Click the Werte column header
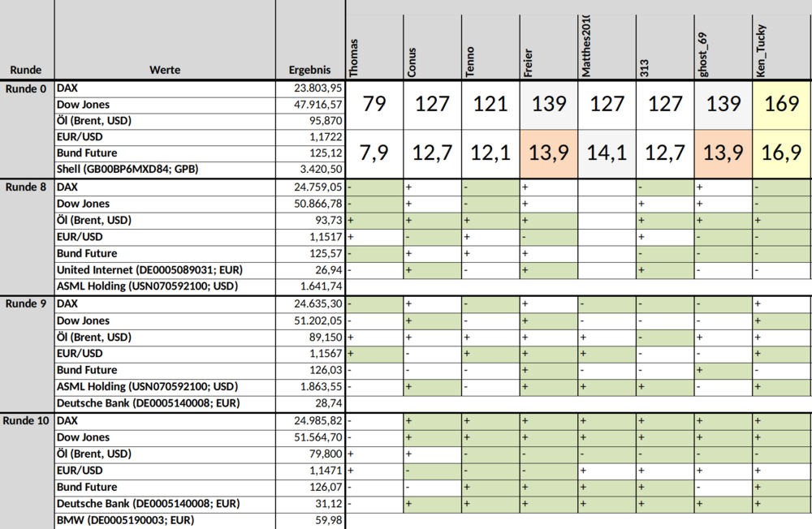Viewport: 812px width, 529px height. (x=165, y=70)
